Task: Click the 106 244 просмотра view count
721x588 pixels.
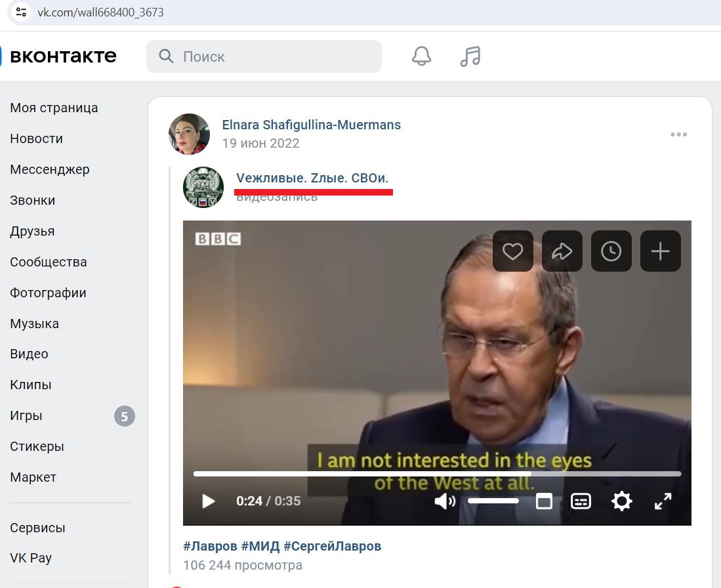Action: [243, 565]
